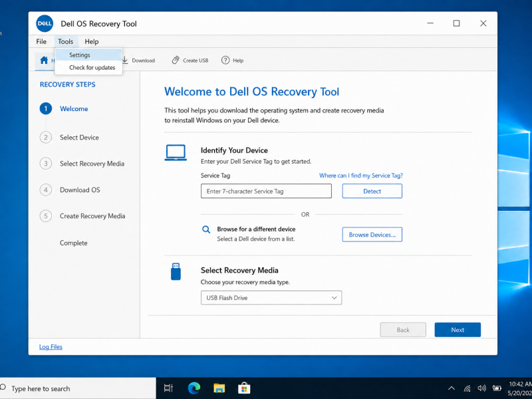Choose Settings from the Tools menu
Image resolution: width=532 pixels, height=399 pixels.
pyautogui.click(x=88, y=55)
